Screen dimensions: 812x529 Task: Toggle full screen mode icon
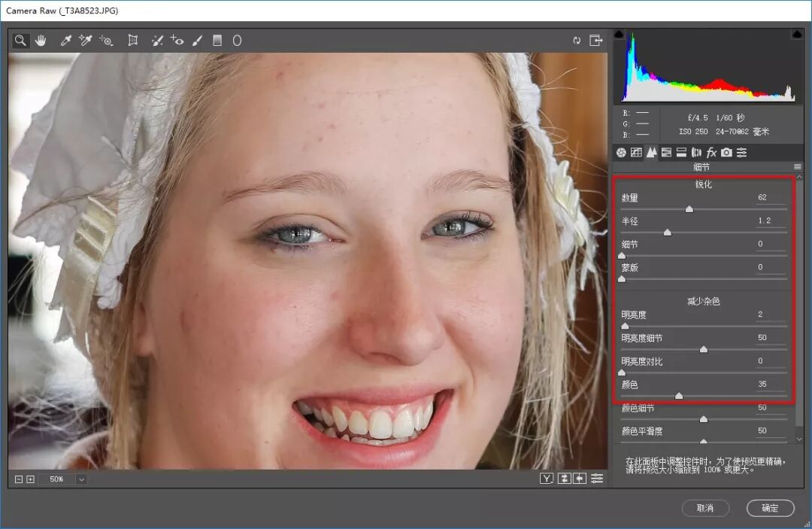click(x=596, y=41)
